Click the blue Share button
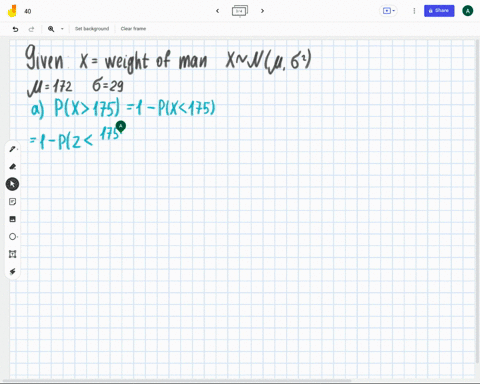 pyautogui.click(x=439, y=11)
